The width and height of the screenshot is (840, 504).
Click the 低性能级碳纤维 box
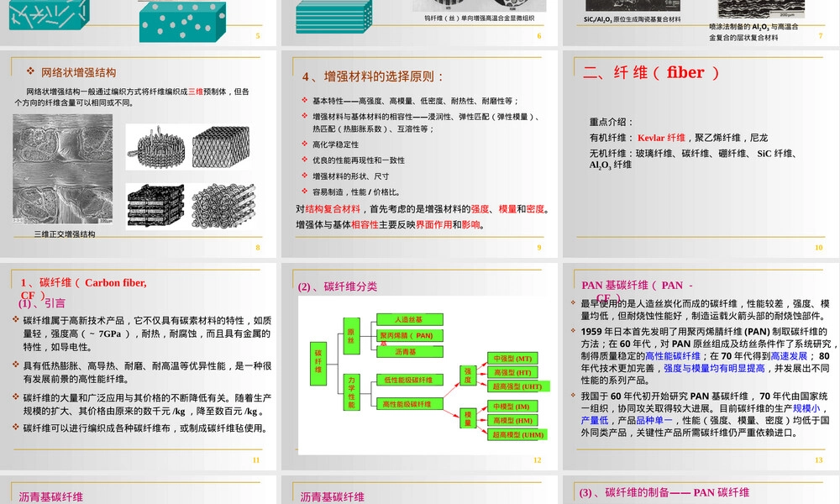pos(410,380)
